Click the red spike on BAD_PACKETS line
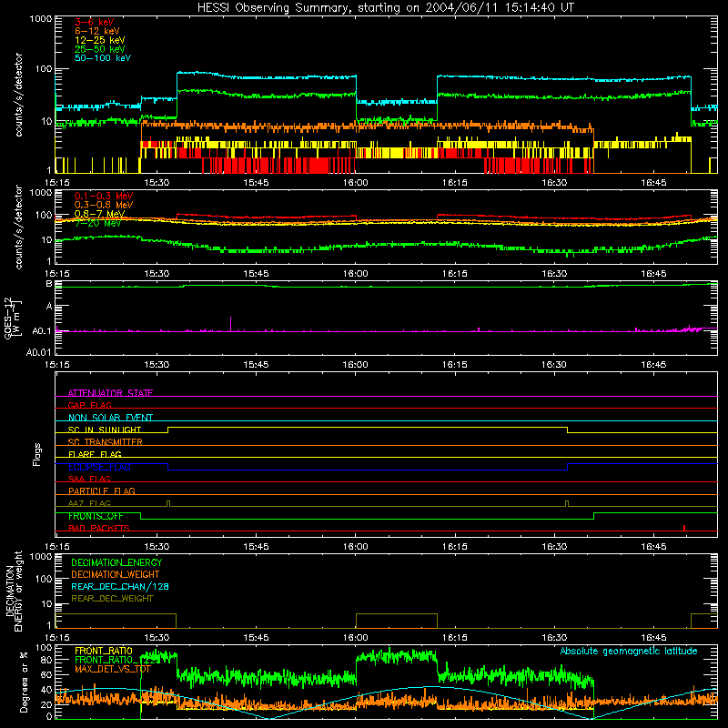This screenshot has height=728, width=728. [684, 528]
